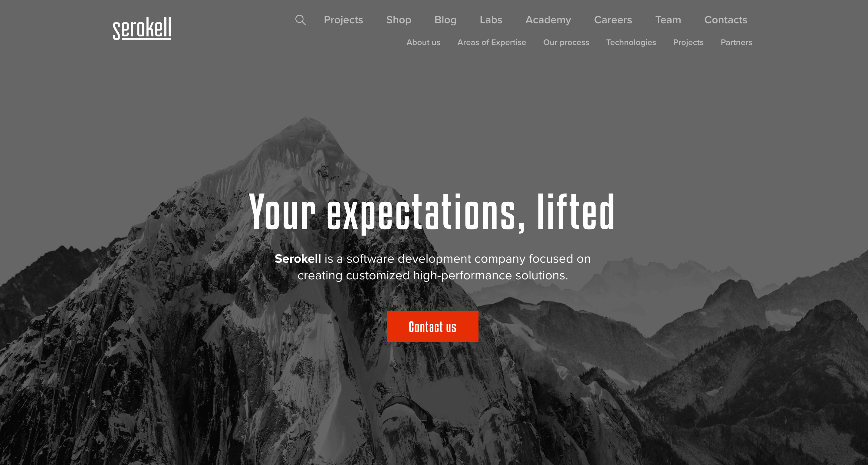This screenshot has width=868, height=465.
Task: Open the Labs page
Action: coord(490,19)
